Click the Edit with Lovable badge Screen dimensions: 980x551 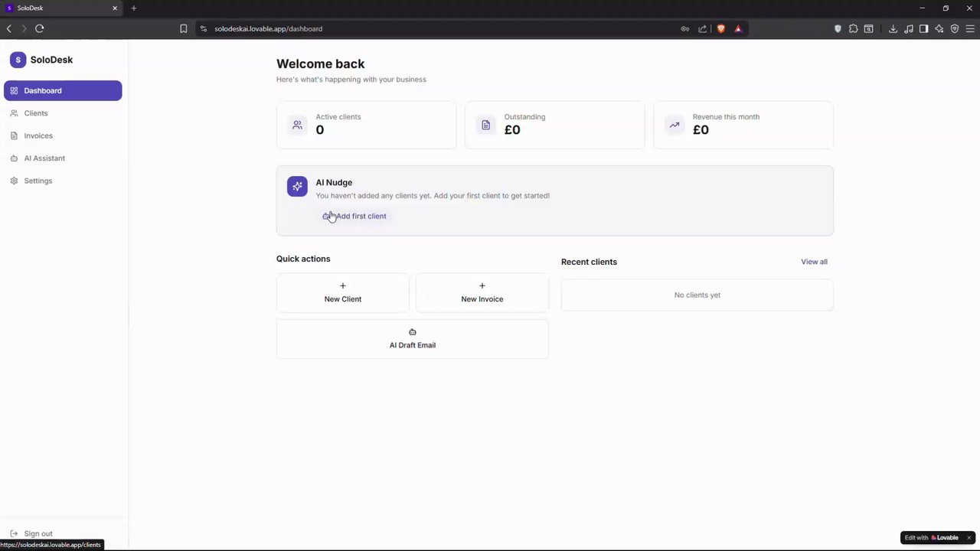coord(932,537)
